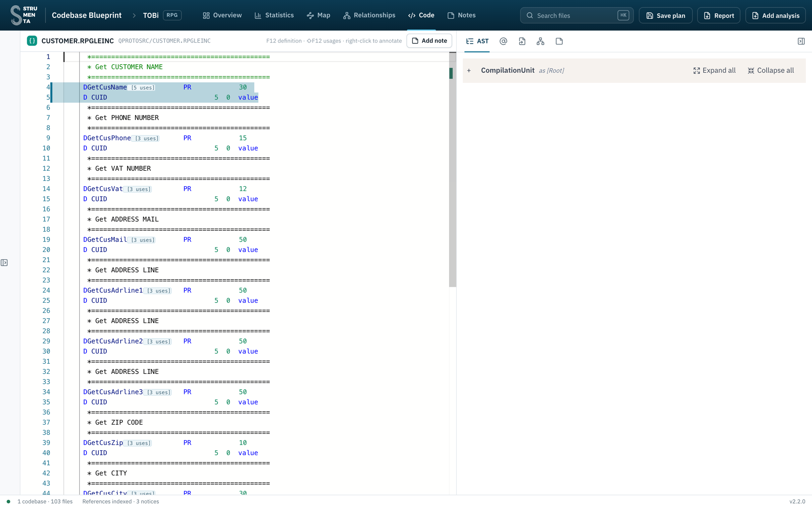Expand the left sidebar panel

[x=4, y=263]
